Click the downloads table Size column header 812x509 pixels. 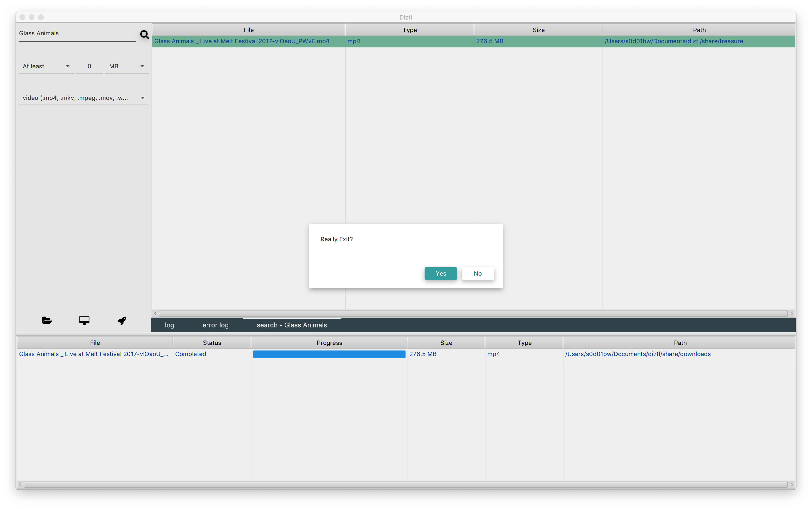tap(446, 342)
